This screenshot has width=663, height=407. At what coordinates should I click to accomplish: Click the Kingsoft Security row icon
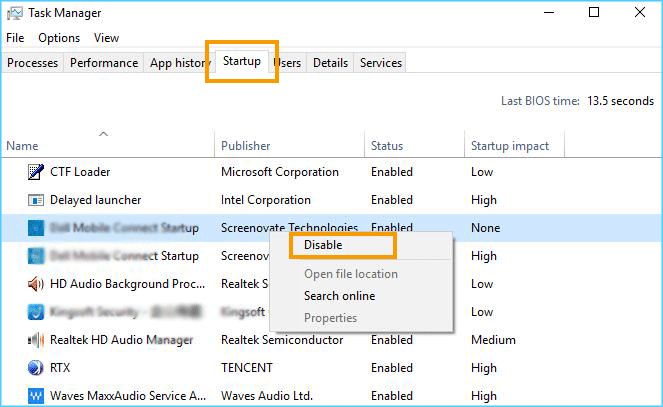(35, 312)
